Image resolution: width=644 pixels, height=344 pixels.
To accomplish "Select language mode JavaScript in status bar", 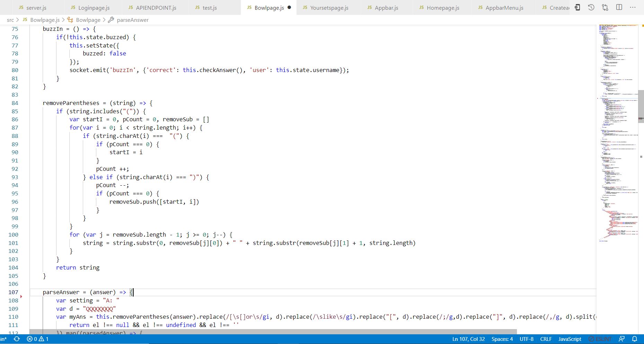I will pyautogui.click(x=570, y=339).
